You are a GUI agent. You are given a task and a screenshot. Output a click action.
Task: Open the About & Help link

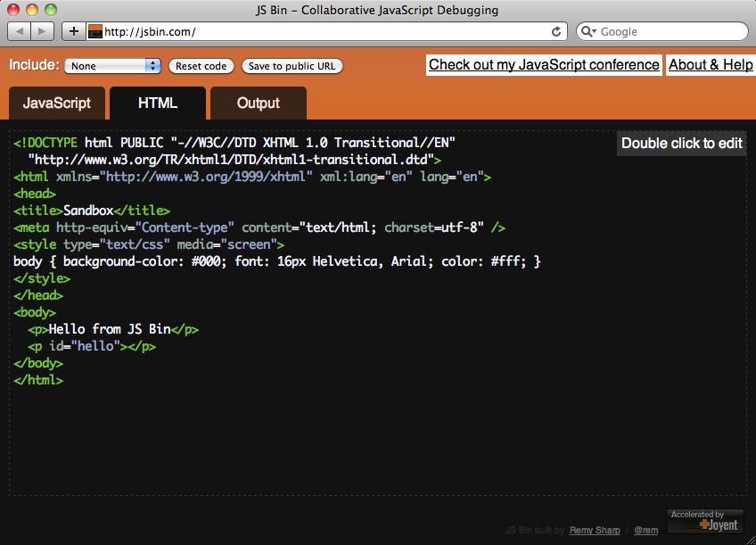point(711,64)
